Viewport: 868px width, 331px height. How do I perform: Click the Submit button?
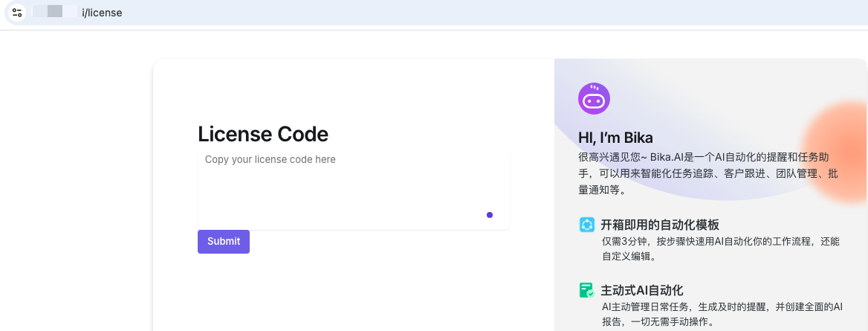[224, 242]
